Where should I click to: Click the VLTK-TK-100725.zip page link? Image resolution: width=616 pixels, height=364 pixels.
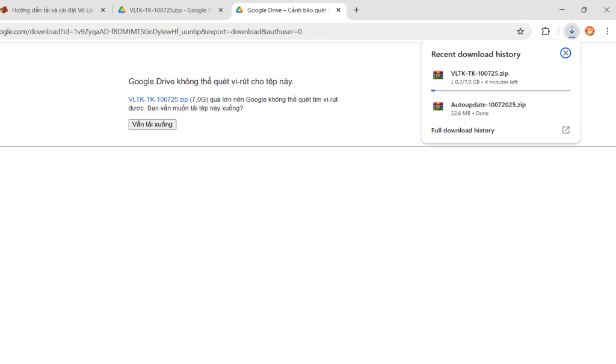(x=158, y=99)
